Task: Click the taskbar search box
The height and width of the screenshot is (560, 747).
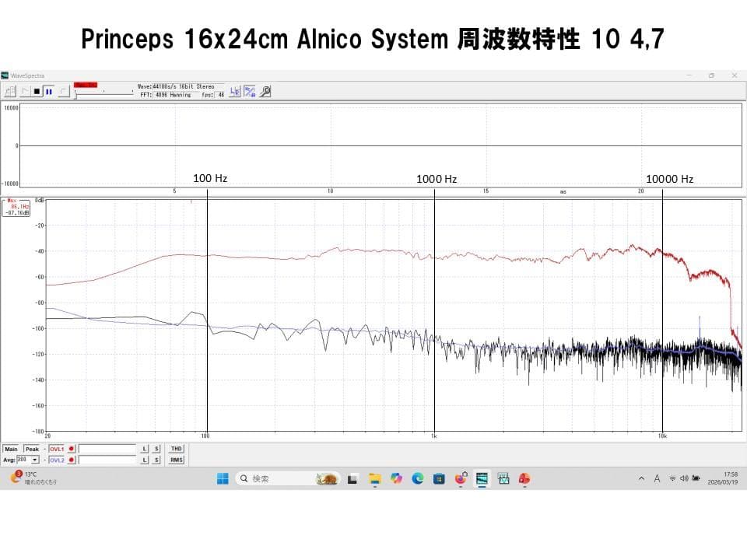Action: pos(288,478)
